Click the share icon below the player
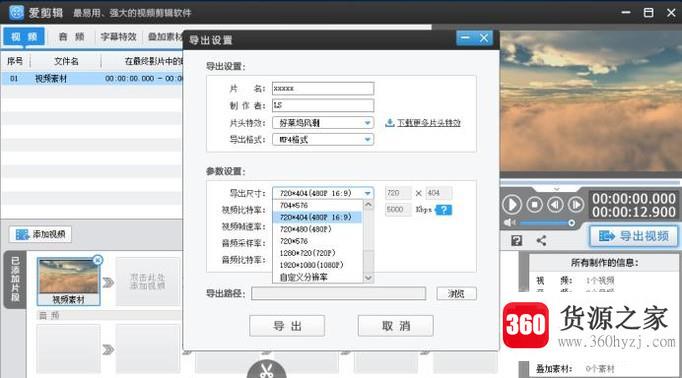 click(542, 241)
